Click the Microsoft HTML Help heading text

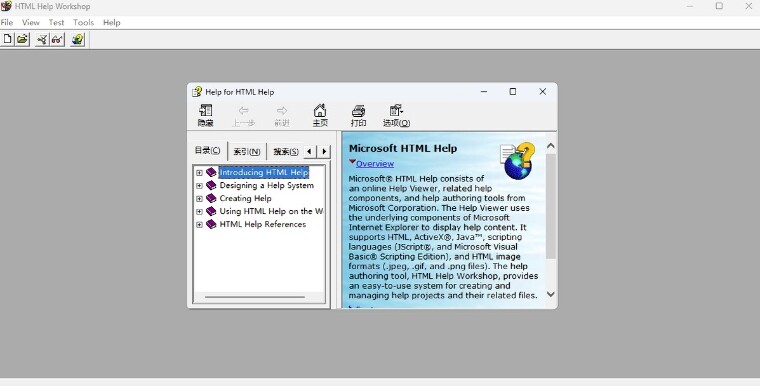click(403, 148)
